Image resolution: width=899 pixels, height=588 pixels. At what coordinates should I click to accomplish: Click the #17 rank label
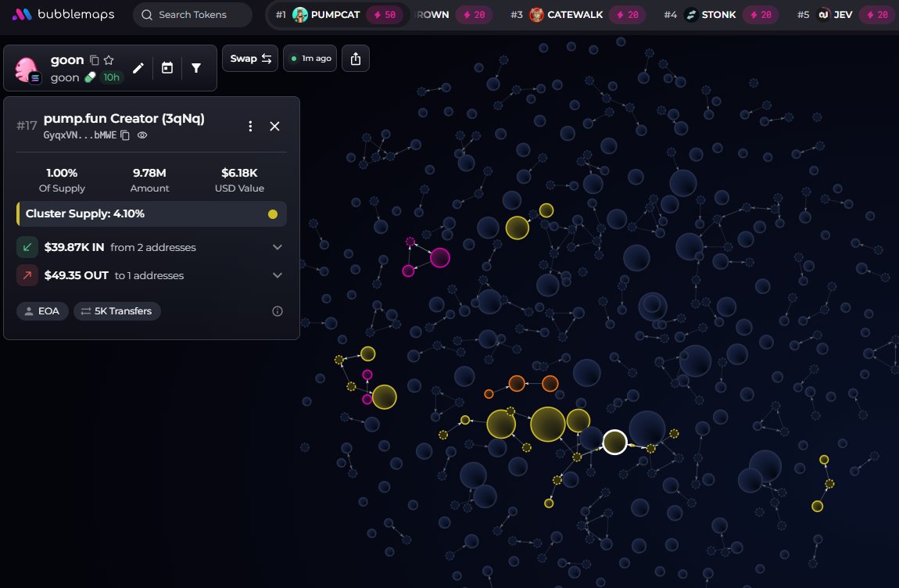pos(27,126)
